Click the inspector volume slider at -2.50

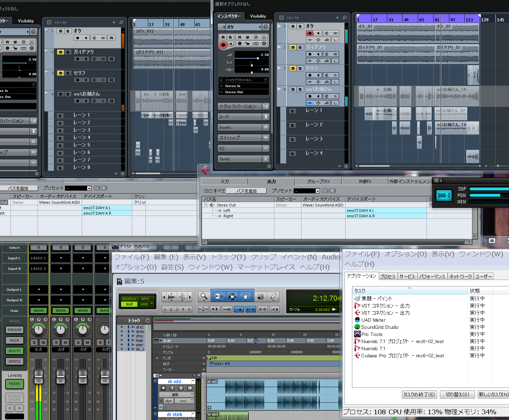tap(252, 58)
